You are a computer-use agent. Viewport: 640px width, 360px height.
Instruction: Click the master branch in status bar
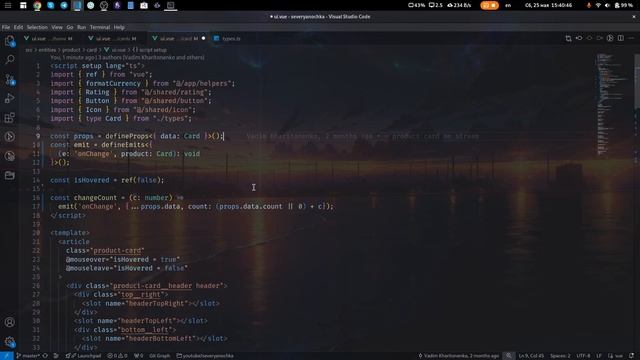[x=28, y=356]
